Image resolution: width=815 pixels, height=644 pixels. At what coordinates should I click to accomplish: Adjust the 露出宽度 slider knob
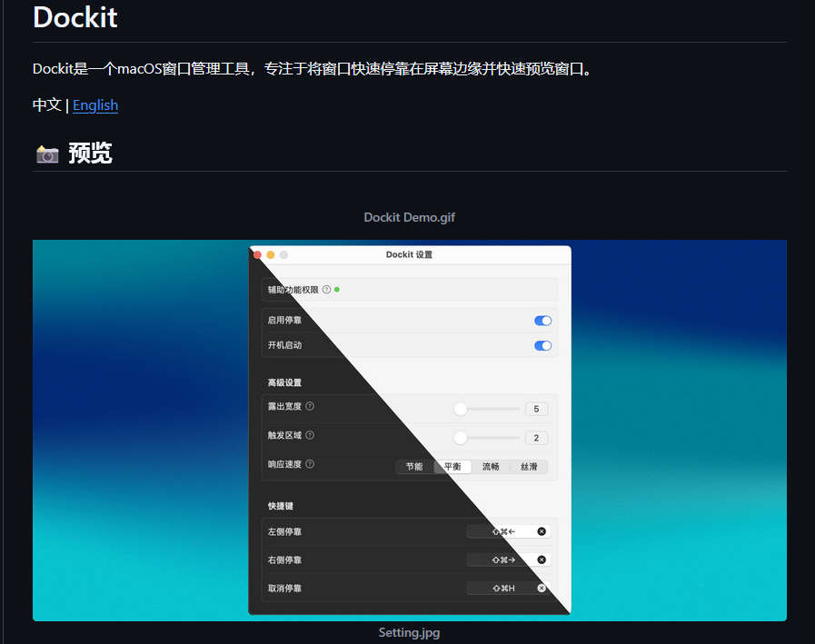pyautogui.click(x=460, y=409)
